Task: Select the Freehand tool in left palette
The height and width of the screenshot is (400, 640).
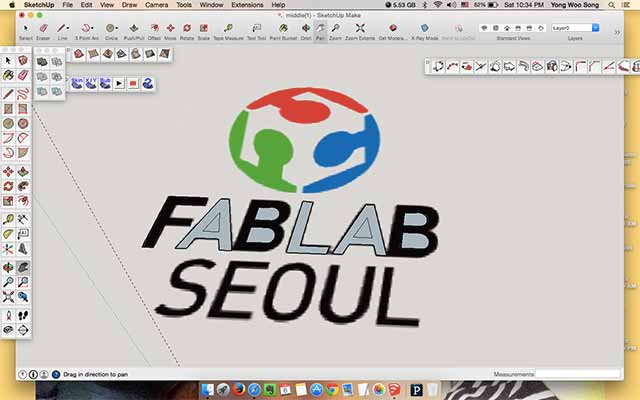Action: pyautogui.click(x=23, y=94)
